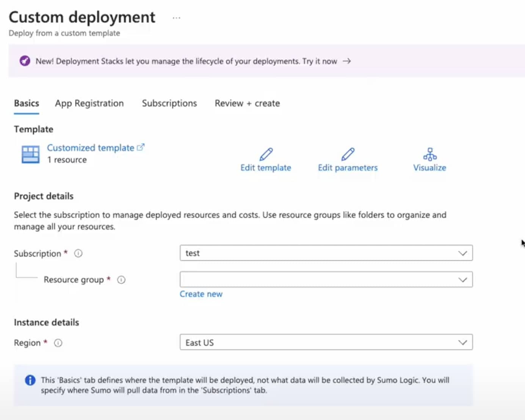Click the info icon in the Basics tab notice

coord(31,380)
